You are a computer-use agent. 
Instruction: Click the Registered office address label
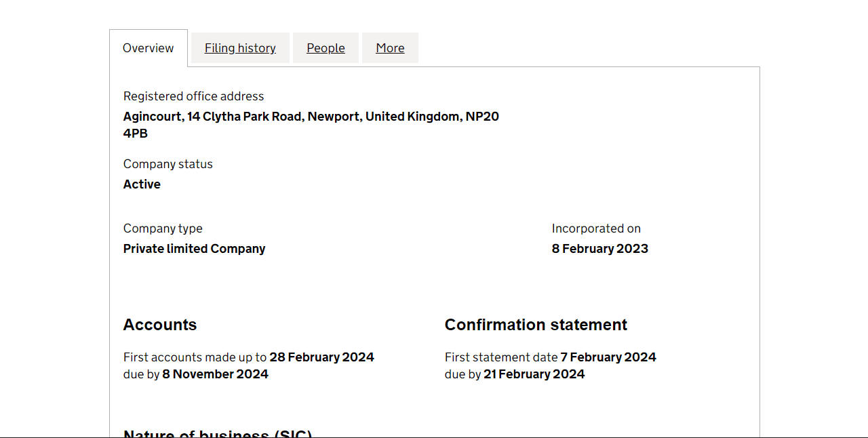pyautogui.click(x=193, y=96)
